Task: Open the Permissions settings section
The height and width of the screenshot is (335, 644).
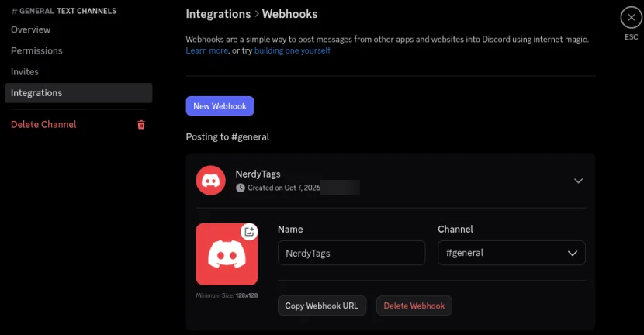Action: tap(36, 50)
